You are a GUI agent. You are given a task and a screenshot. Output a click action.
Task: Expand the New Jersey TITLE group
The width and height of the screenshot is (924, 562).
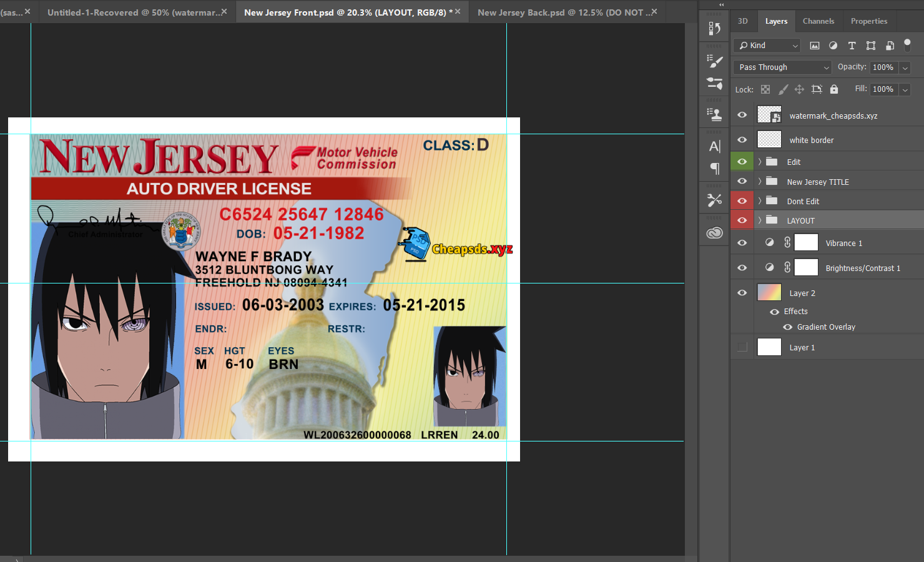760,182
